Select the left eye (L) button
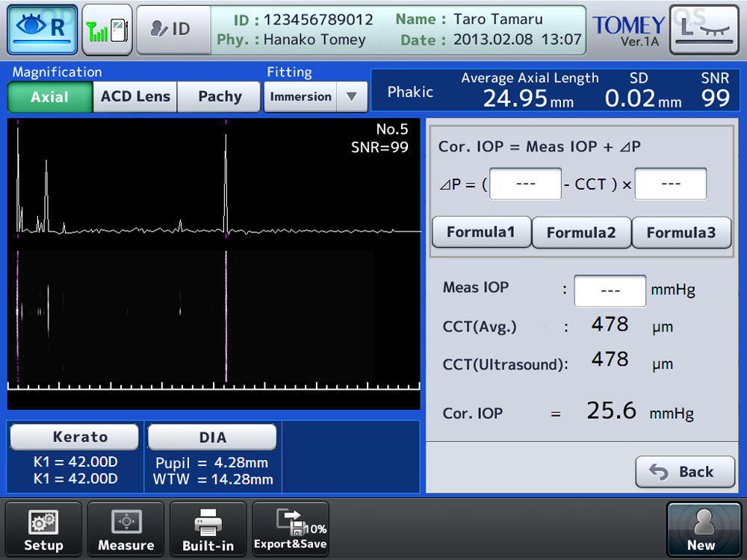 tap(704, 30)
